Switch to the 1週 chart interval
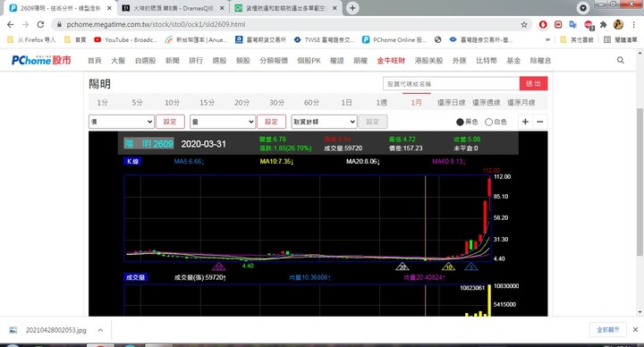This screenshot has height=347, width=644. point(381,103)
